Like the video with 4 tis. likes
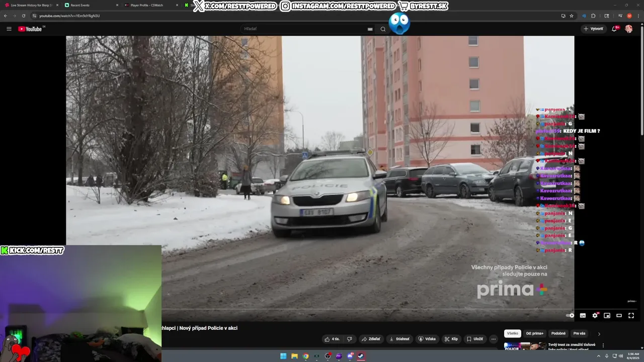The height and width of the screenshot is (362, 644). click(x=332, y=339)
